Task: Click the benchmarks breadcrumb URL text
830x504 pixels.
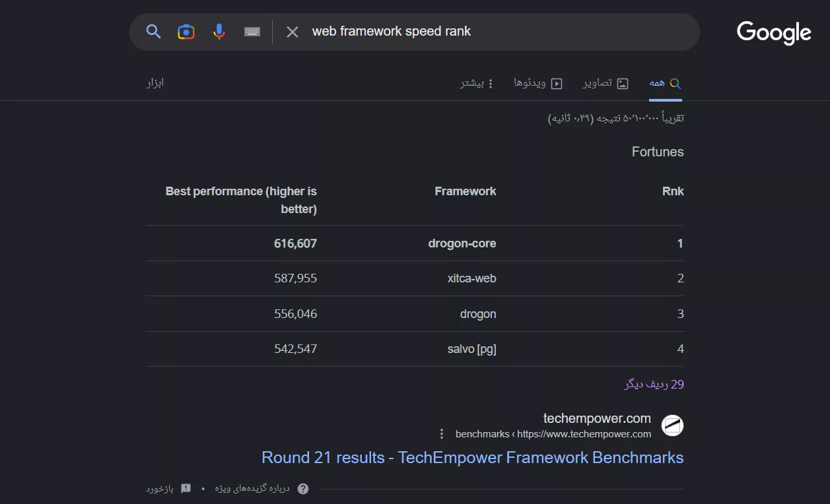Action: (x=553, y=434)
